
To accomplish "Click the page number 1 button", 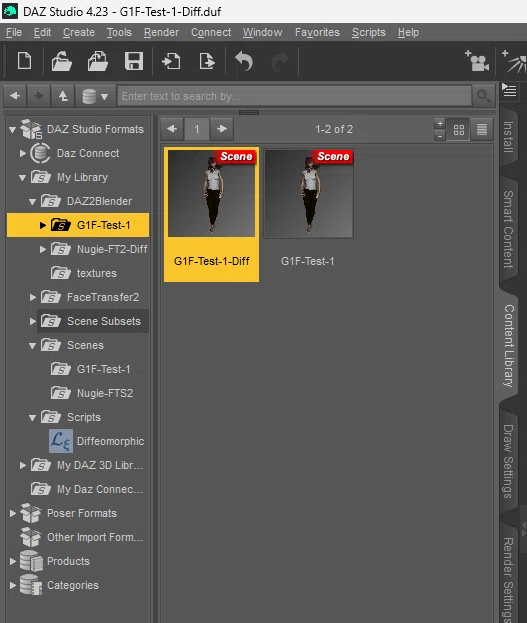I will [197, 129].
